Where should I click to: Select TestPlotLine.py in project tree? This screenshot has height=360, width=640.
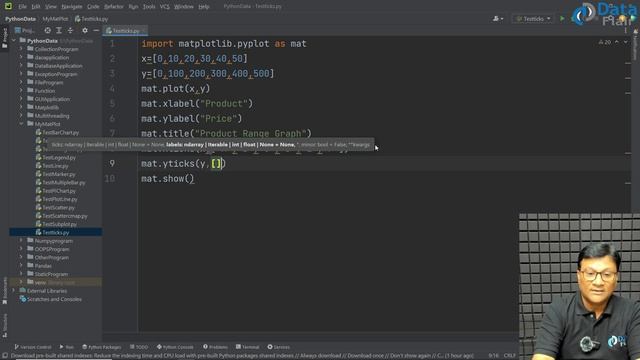tap(56, 199)
